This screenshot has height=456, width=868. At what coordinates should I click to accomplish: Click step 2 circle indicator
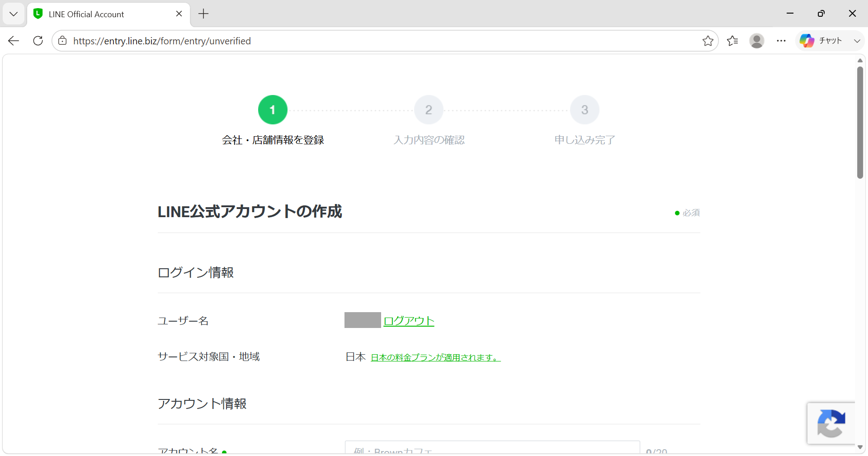[x=429, y=109]
